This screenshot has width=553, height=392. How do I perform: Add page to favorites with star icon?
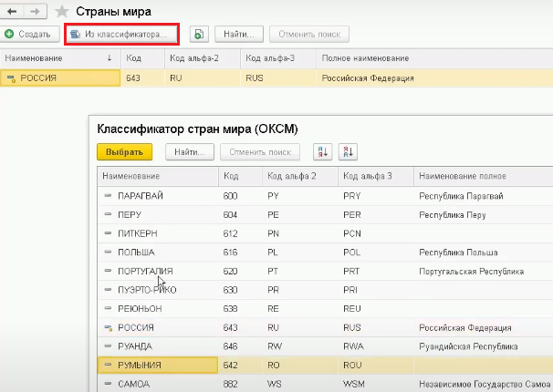(x=62, y=12)
